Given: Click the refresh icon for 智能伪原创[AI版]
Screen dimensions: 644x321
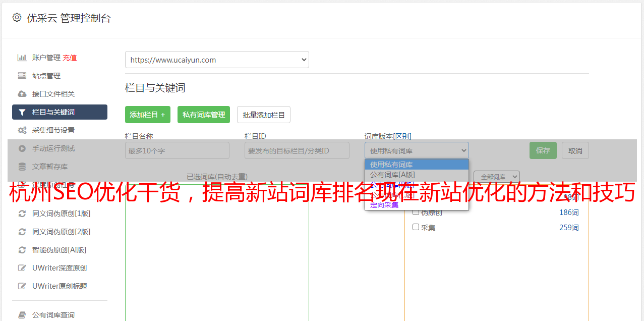Looking at the screenshot, I should pos(22,250).
